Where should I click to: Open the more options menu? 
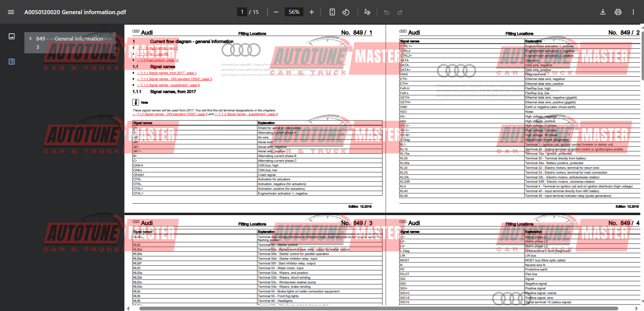click(633, 12)
